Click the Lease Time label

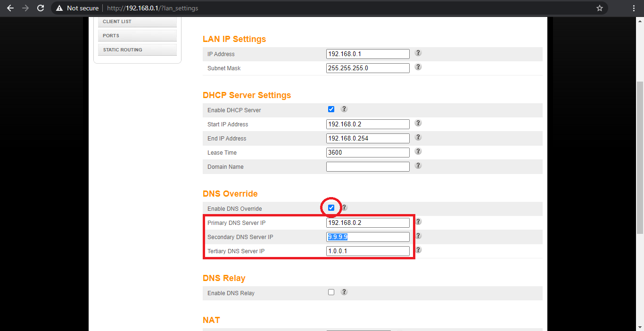(x=222, y=153)
